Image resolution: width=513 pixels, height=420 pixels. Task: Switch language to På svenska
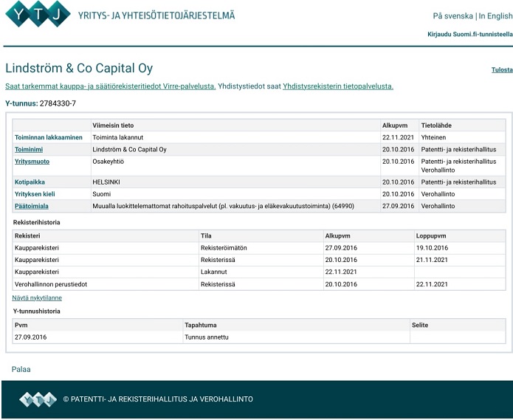click(x=452, y=16)
